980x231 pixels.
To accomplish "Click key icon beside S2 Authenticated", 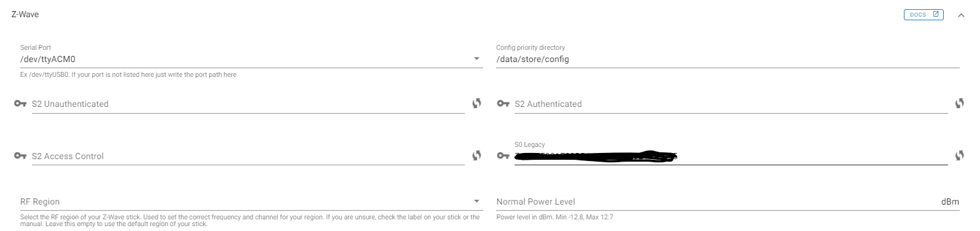I will click(504, 104).
